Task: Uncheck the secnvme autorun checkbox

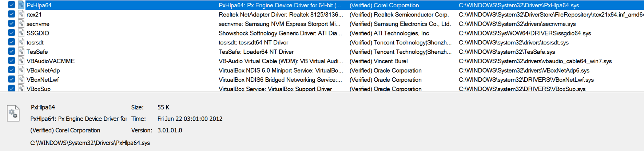Action: (12, 24)
